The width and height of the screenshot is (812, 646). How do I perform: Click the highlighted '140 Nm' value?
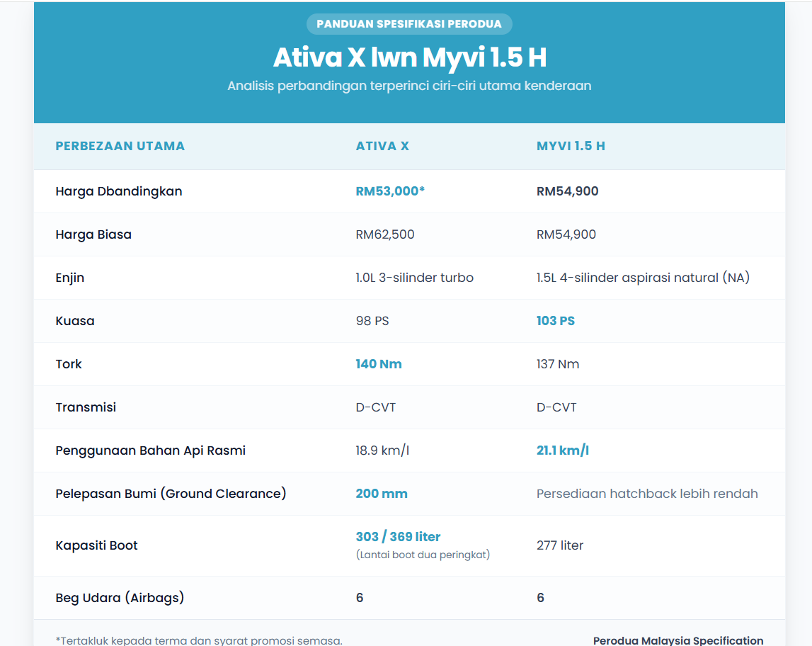(379, 364)
